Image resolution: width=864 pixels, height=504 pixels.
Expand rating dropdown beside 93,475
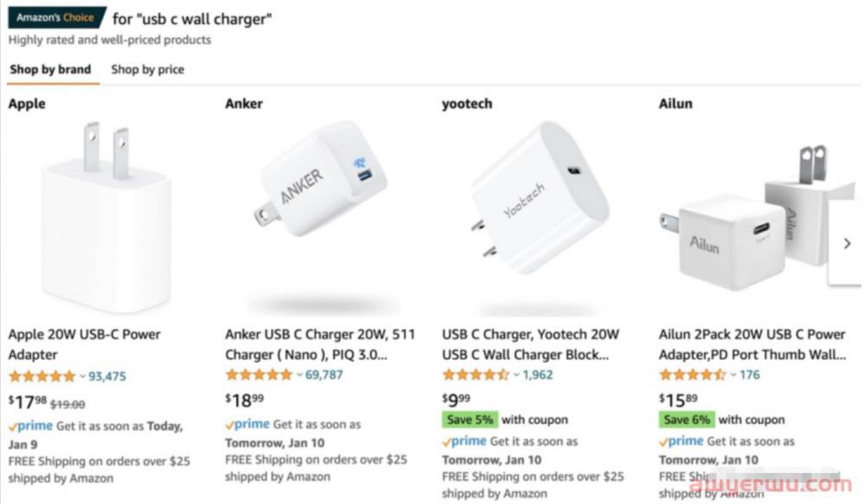(x=83, y=377)
